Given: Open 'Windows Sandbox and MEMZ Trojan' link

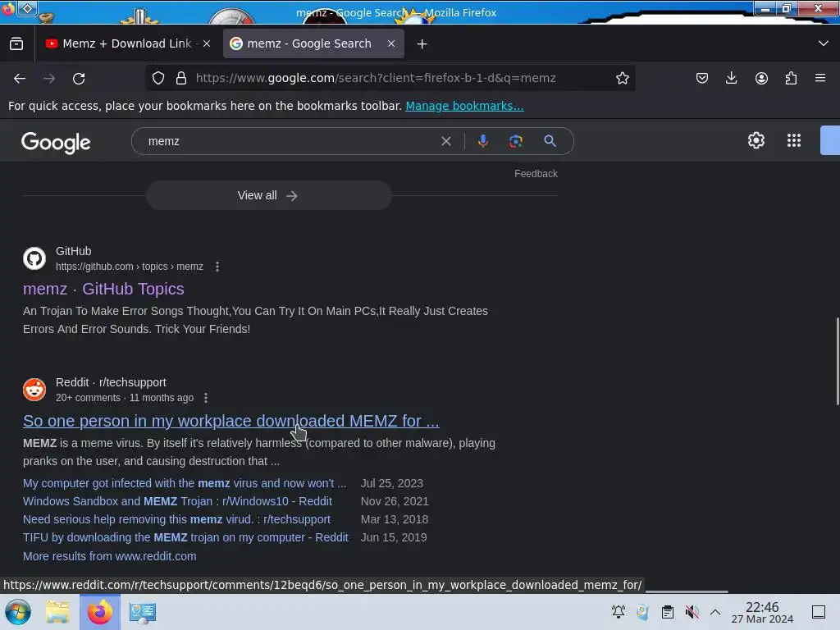Looking at the screenshot, I should click(177, 501).
